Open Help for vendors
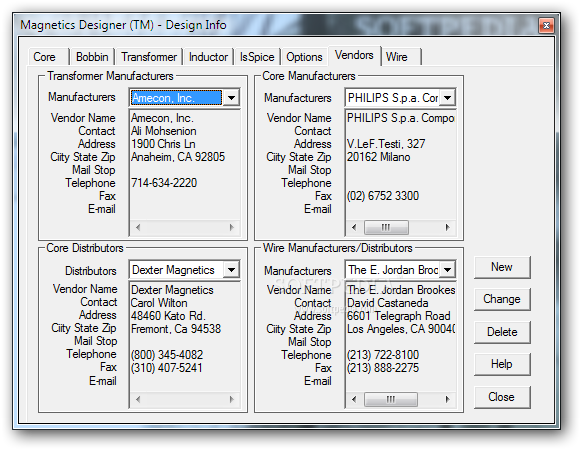 (x=502, y=364)
